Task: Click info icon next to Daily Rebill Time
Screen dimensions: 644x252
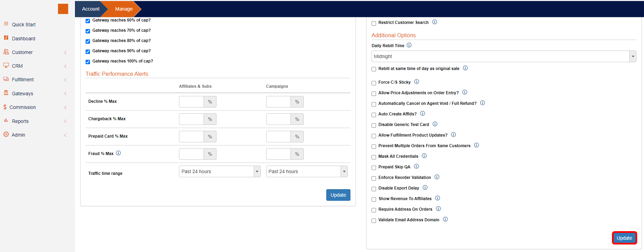Action: pos(409,45)
